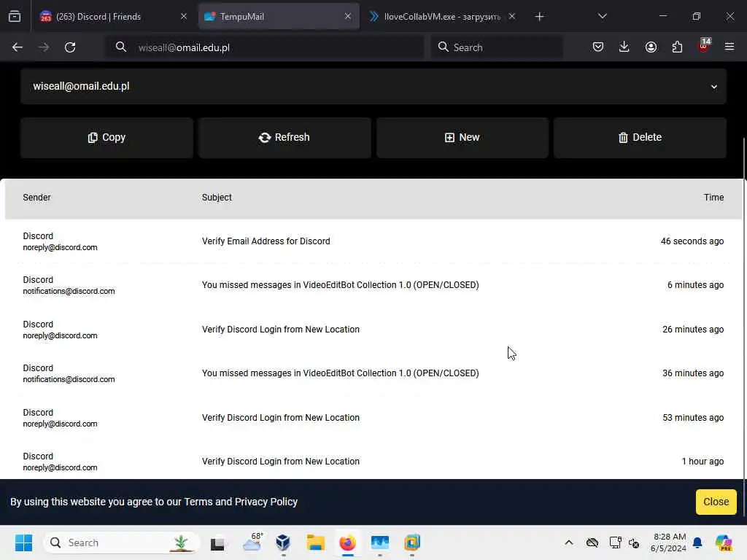Open Verify Discord Login from 53 minutes ago
The height and width of the screenshot is (560, 747).
[x=373, y=418]
